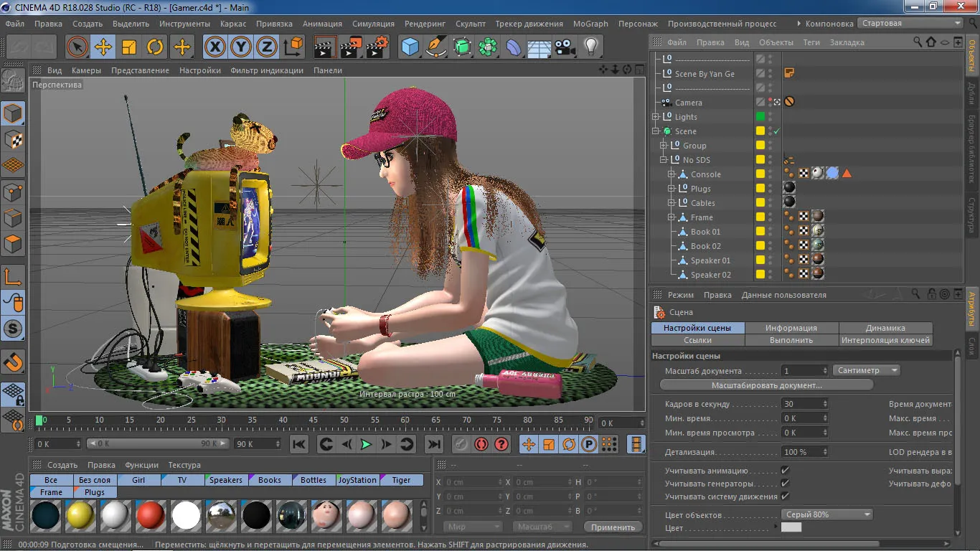980x551 pixels.
Task: Click the Применить button
Action: (613, 527)
